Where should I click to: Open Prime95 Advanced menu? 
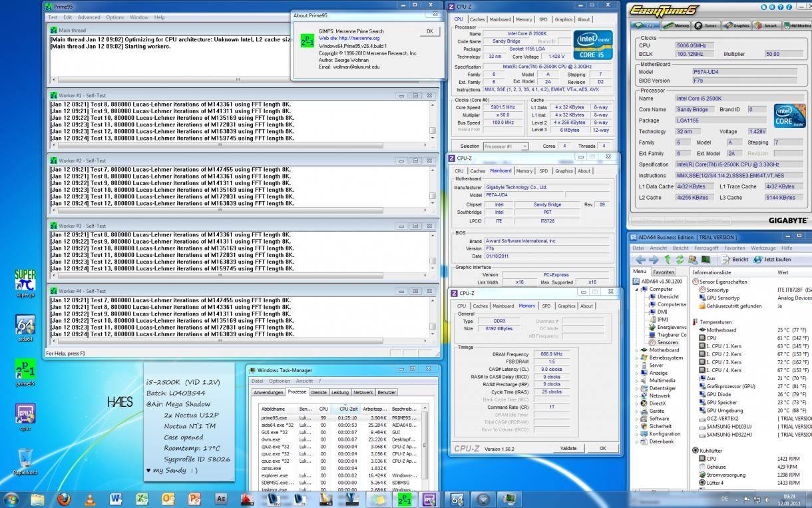89,17
